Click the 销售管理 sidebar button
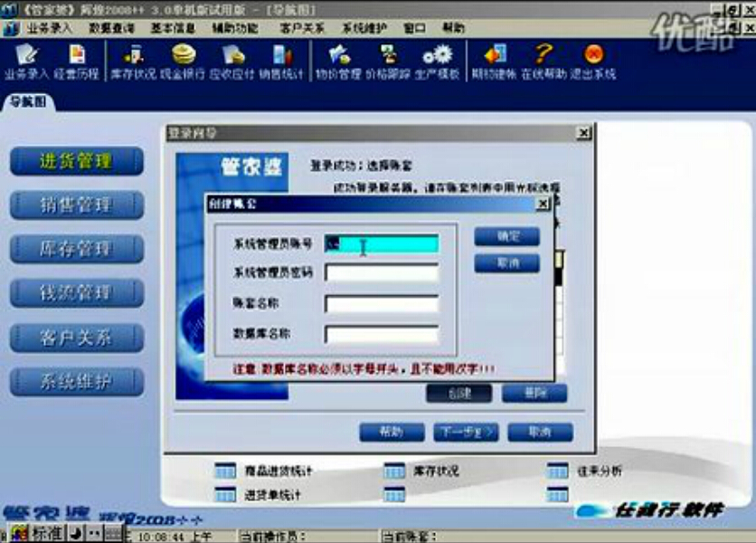Viewport: 756px width, 543px height. click(x=77, y=205)
